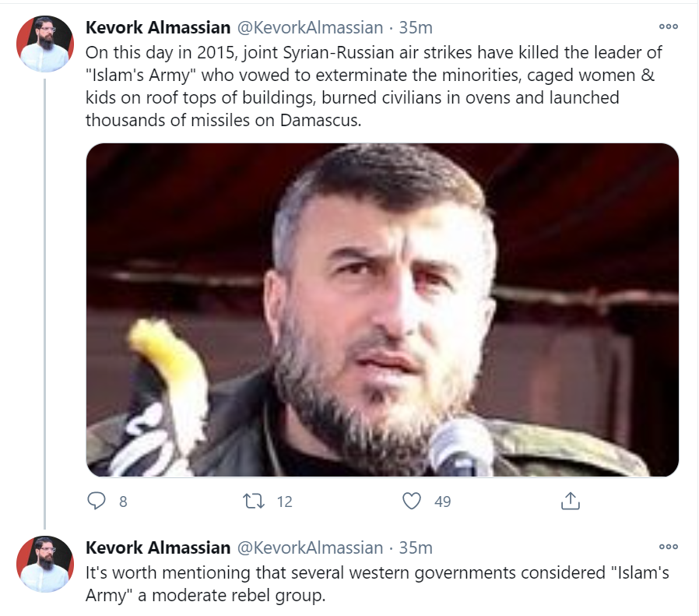Viewport: 699px width, 616px height.
Task: Click the profile avatar of the second tweet
Action: [x=45, y=564]
